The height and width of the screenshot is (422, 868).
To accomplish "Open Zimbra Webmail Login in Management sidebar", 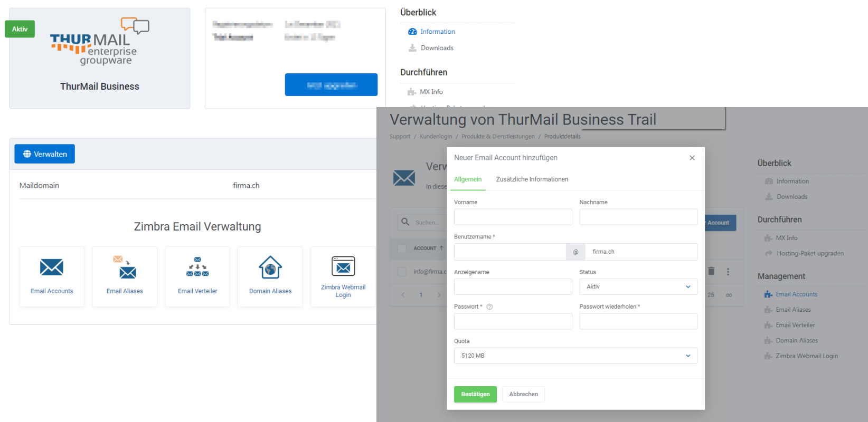I will tap(807, 356).
